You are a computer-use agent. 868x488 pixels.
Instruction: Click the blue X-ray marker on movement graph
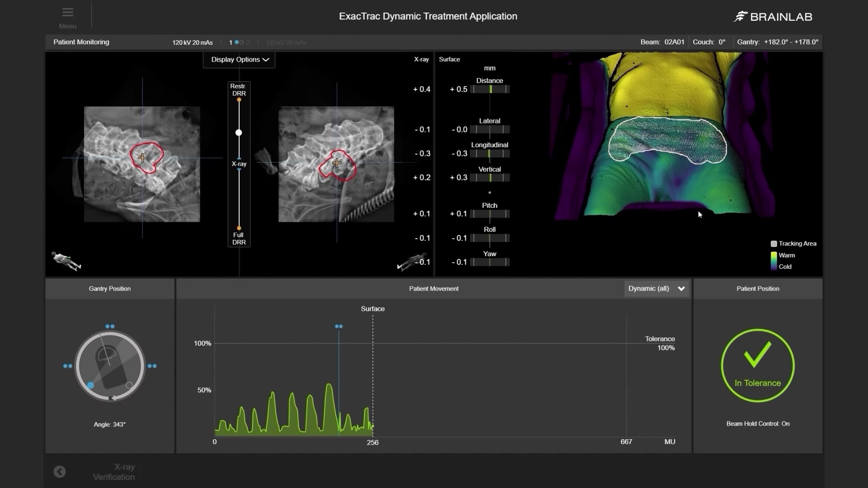339,326
